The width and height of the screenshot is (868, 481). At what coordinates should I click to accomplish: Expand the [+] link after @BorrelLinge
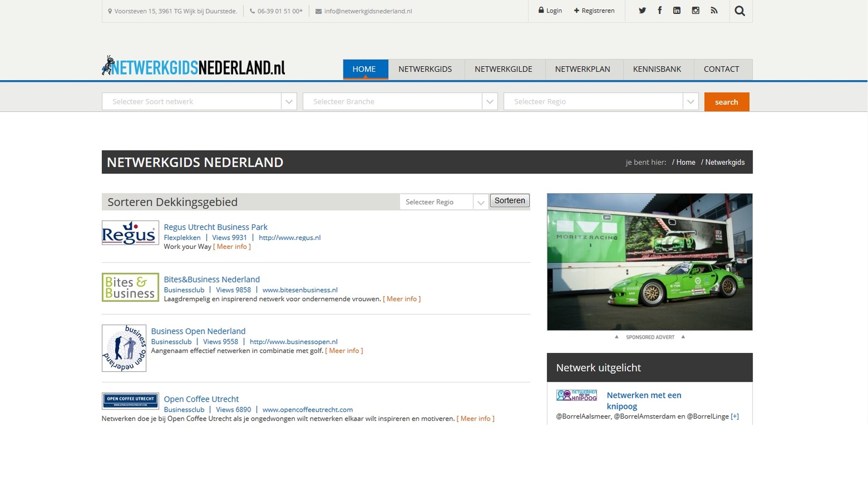[735, 417]
